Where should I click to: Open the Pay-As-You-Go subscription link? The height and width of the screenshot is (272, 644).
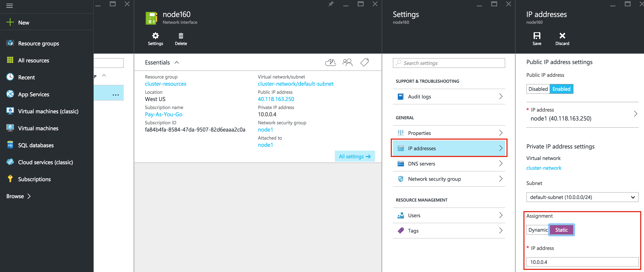tap(164, 114)
